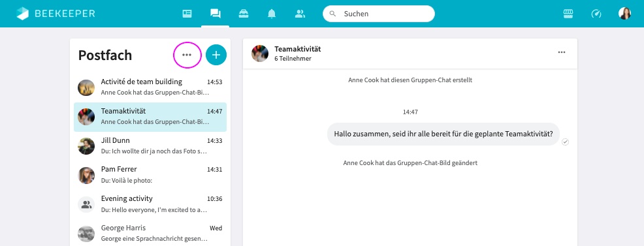Open Postfach three-dots options menu
The image size is (644, 246).
pos(187,55)
